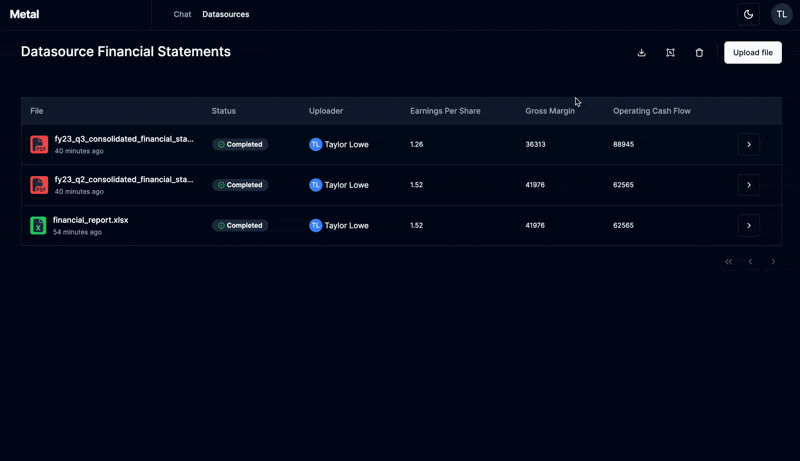Click the Upload file button
This screenshot has height=461, width=800.
coord(752,53)
